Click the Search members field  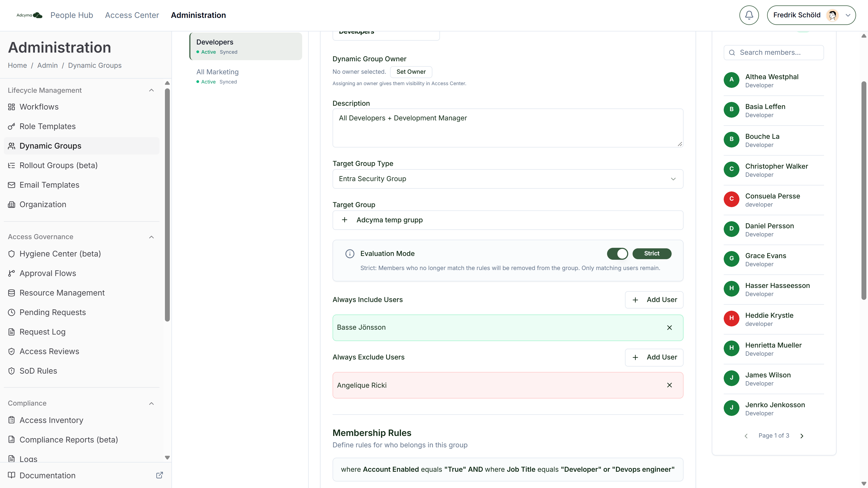[774, 53]
